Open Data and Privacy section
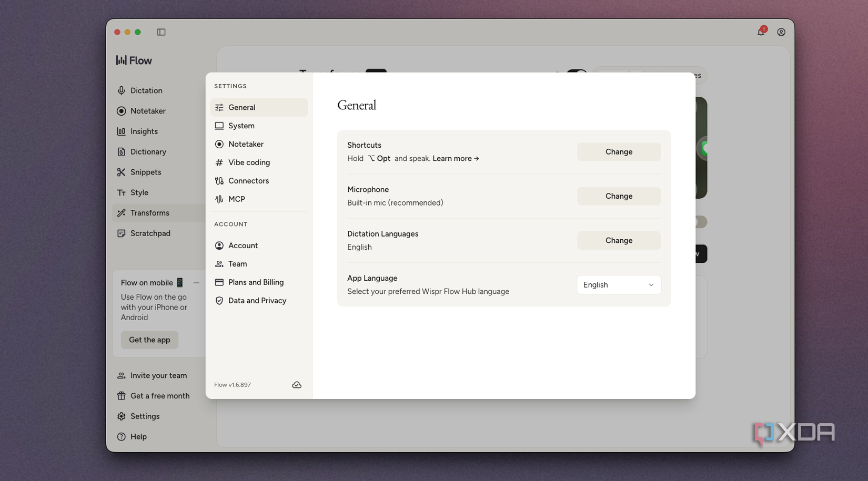 (x=259, y=301)
